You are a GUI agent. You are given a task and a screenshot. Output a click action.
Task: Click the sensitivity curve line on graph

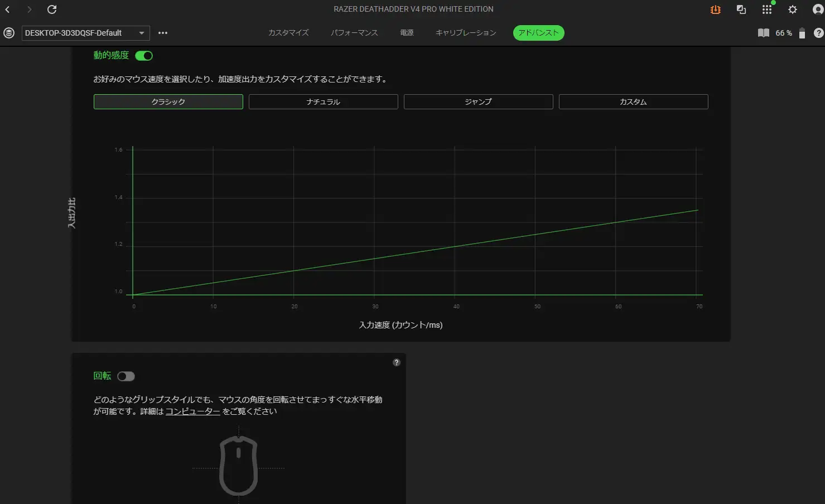coord(416,253)
